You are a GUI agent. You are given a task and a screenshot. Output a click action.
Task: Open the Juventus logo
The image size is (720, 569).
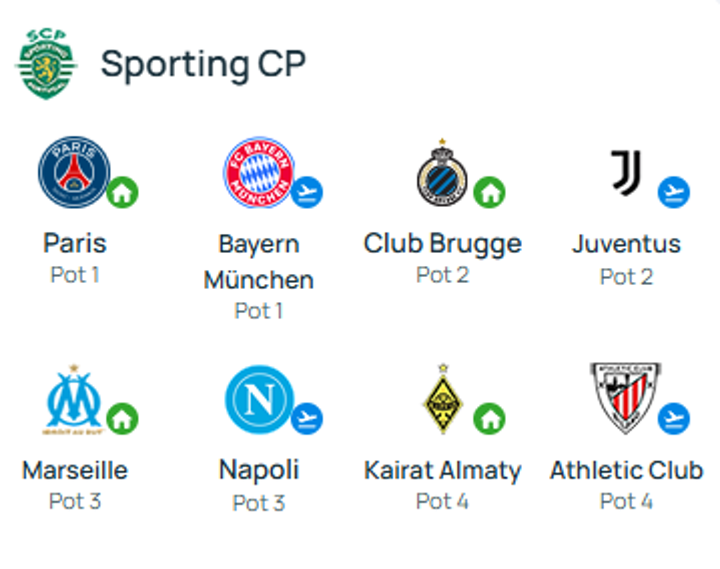click(x=626, y=173)
